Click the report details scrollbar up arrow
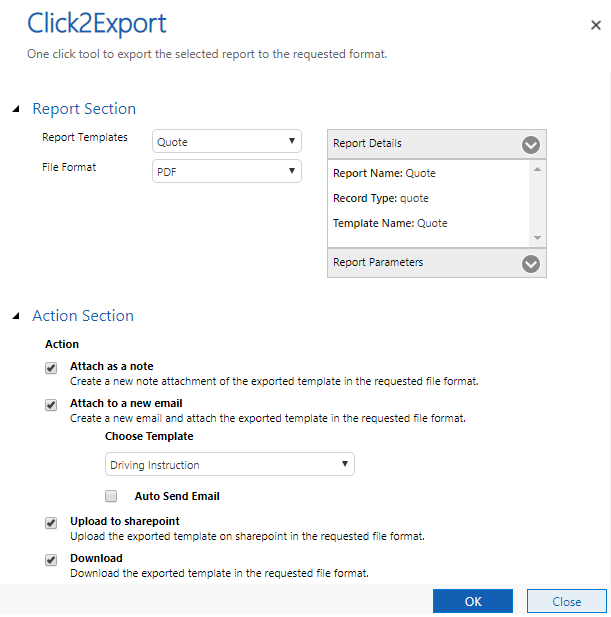This screenshot has width=611, height=617. 537,169
